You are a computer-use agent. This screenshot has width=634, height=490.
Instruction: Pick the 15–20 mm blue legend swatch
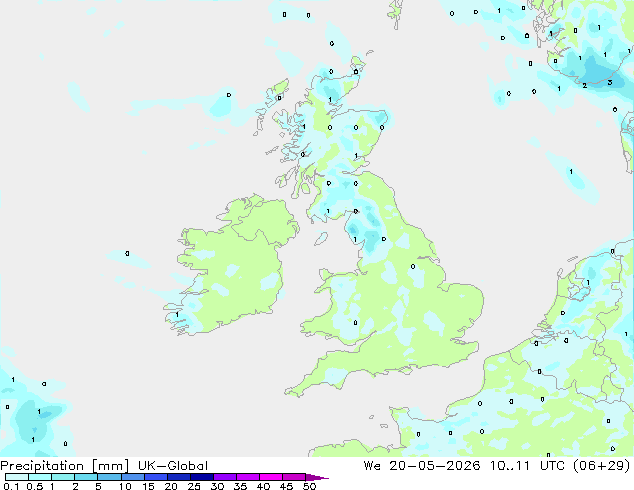[155, 477]
